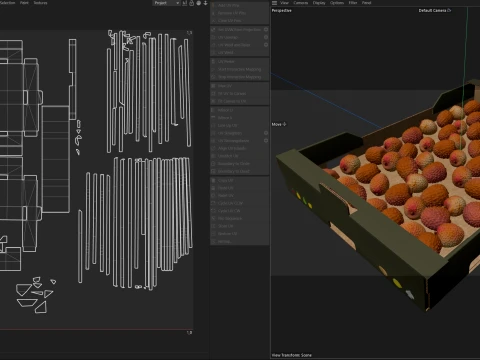Click the Flip Sequence command
Viewport: 480px width, 360px height.
[240, 218]
